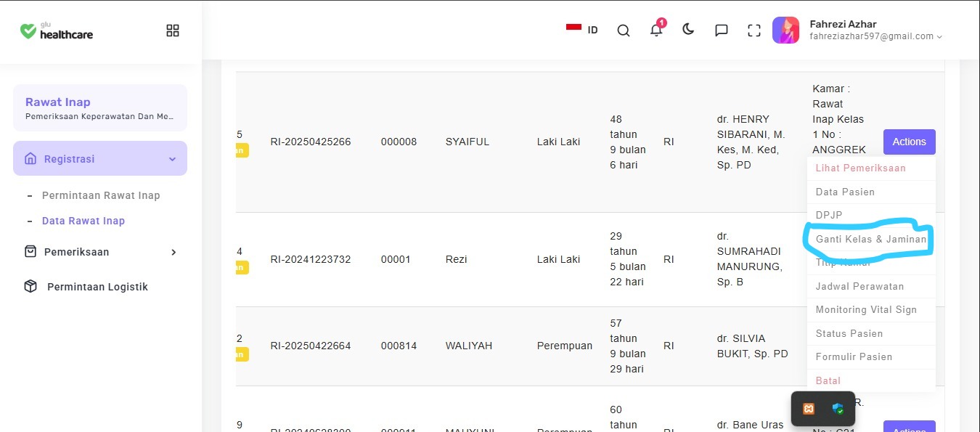Click the Rawat Inap module card
980x432 pixels.
100,108
